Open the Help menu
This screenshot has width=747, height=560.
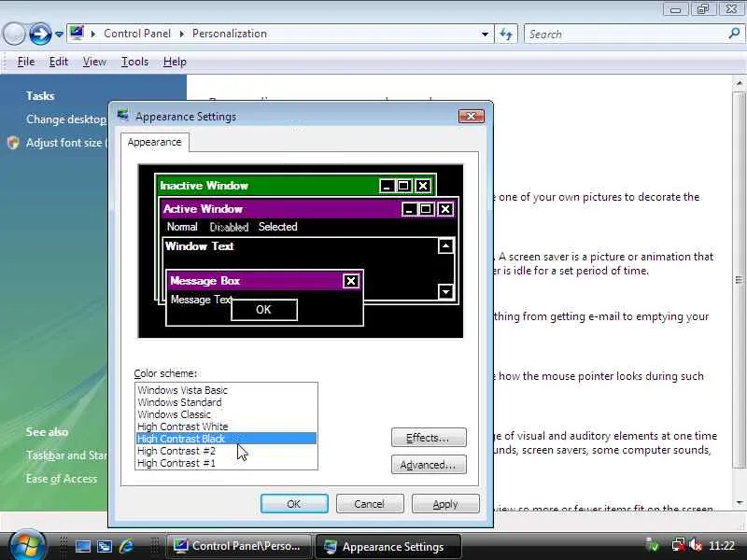pos(175,62)
